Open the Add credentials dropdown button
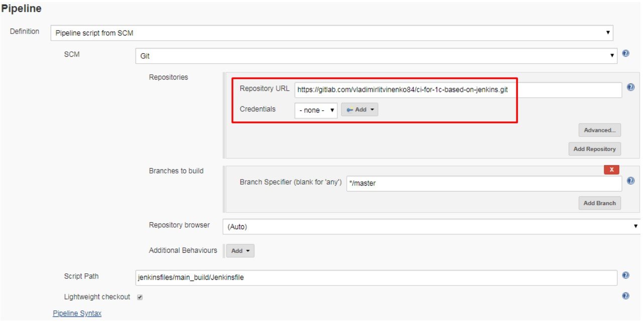This screenshot has height=323, width=644. 359,110
